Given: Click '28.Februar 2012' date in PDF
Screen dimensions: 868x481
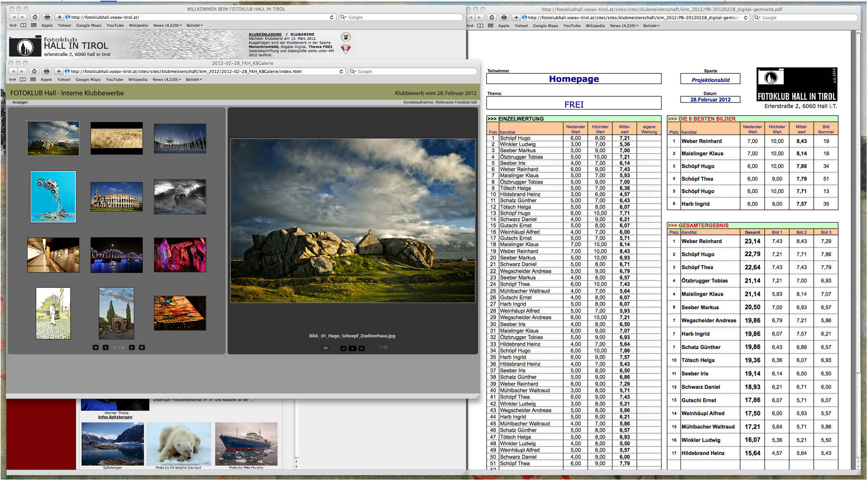Looking at the screenshot, I should coord(710,100).
